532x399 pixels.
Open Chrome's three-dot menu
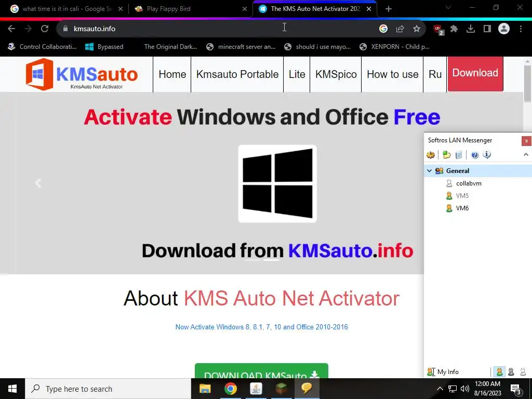pos(521,29)
